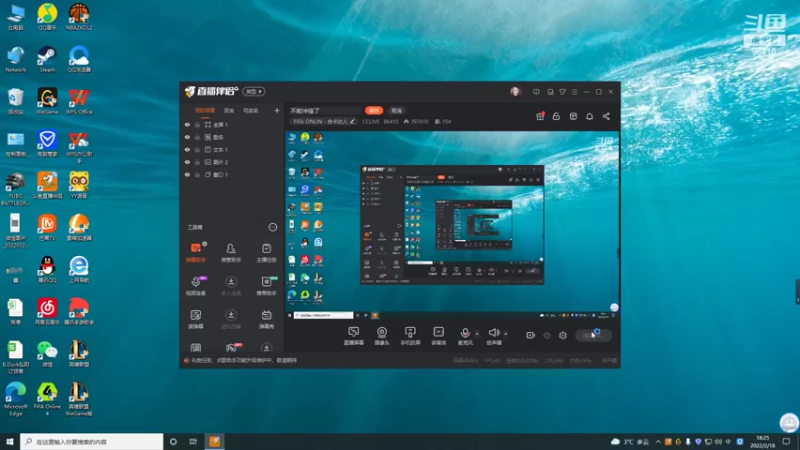Select the 窗口 1 source row
The height and width of the screenshot is (450, 800).
(232, 174)
